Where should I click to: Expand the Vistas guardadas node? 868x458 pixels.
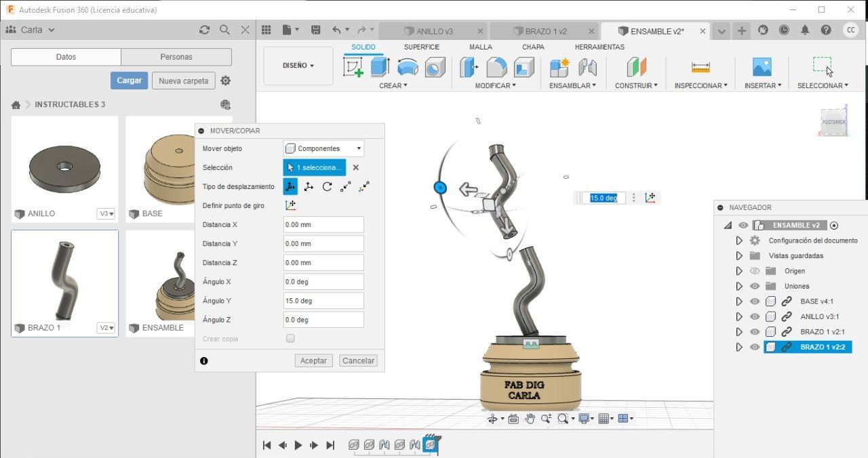tap(739, 256)
